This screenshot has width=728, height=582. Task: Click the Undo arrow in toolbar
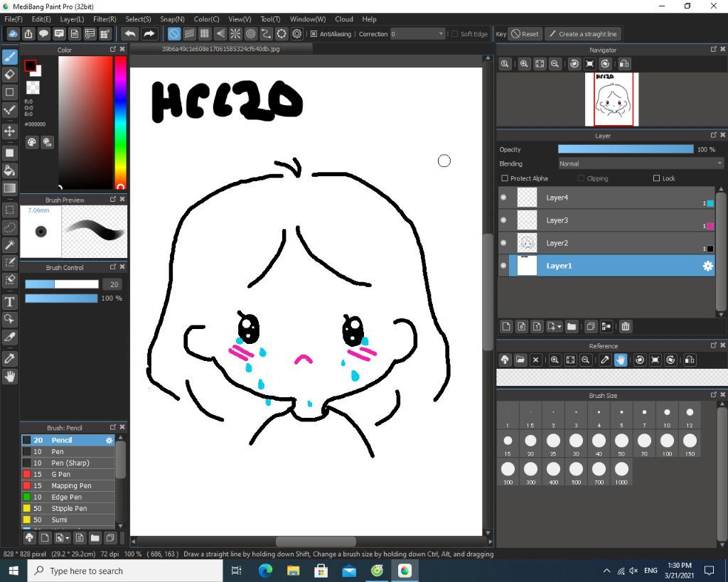coord(131,34)
